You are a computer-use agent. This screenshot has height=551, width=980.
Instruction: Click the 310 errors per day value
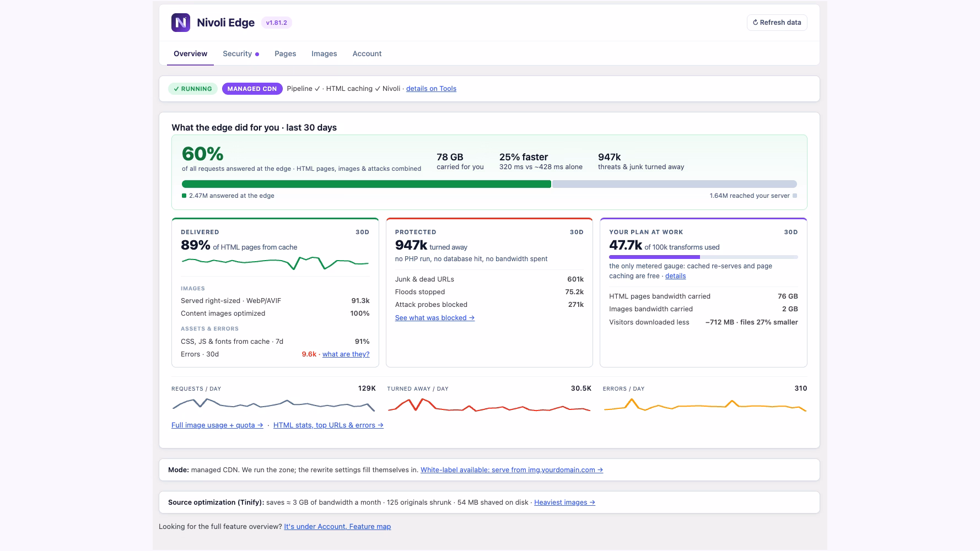tap(801, 388)
